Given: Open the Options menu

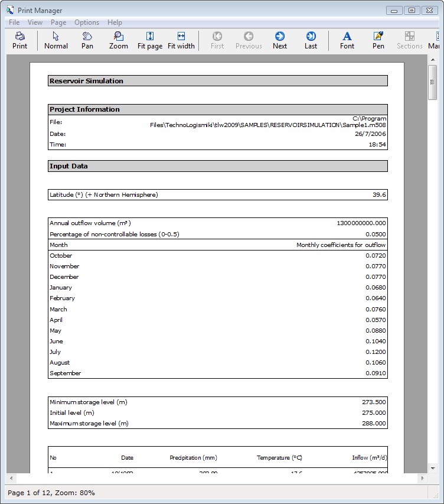Looking at the screenshot, I should coord(87,22).
